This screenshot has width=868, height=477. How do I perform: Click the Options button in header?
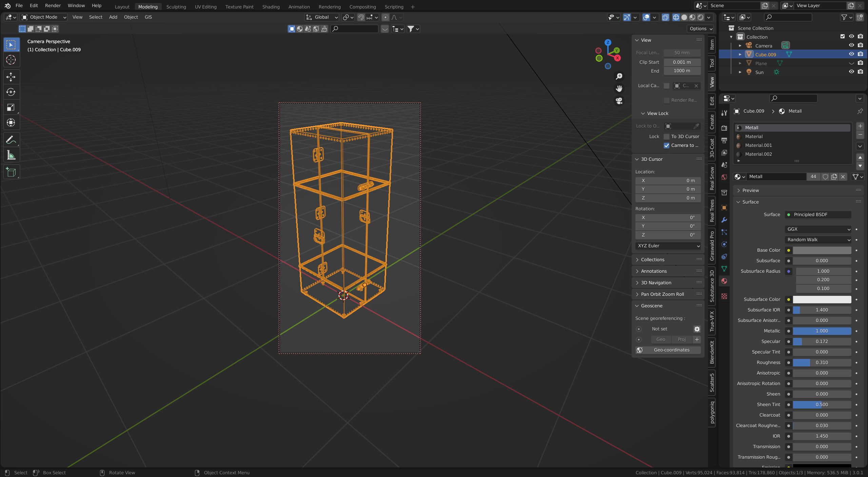[701, 28]
